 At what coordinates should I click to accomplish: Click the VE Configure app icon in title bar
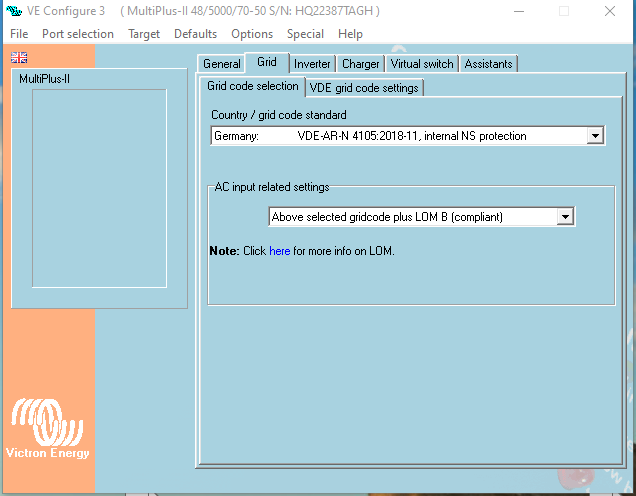[14, 11]
